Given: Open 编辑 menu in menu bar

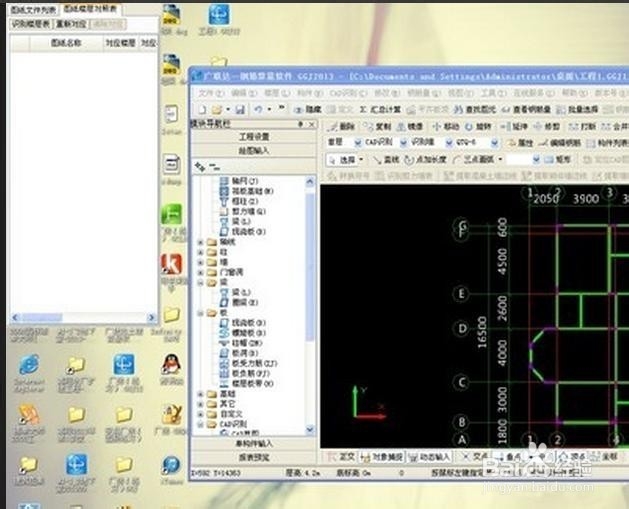Looking at the screenshot, I should pyautogui.click(x=243, y=93).
